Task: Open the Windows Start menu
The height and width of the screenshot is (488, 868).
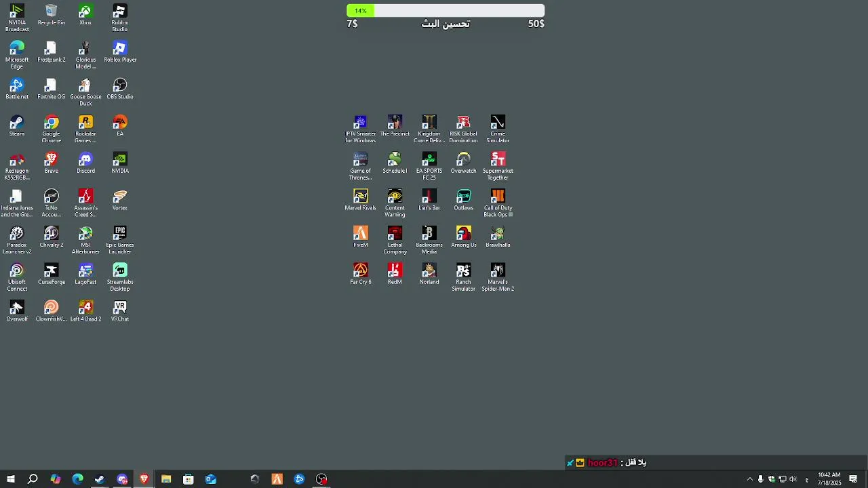Action: 11,479
